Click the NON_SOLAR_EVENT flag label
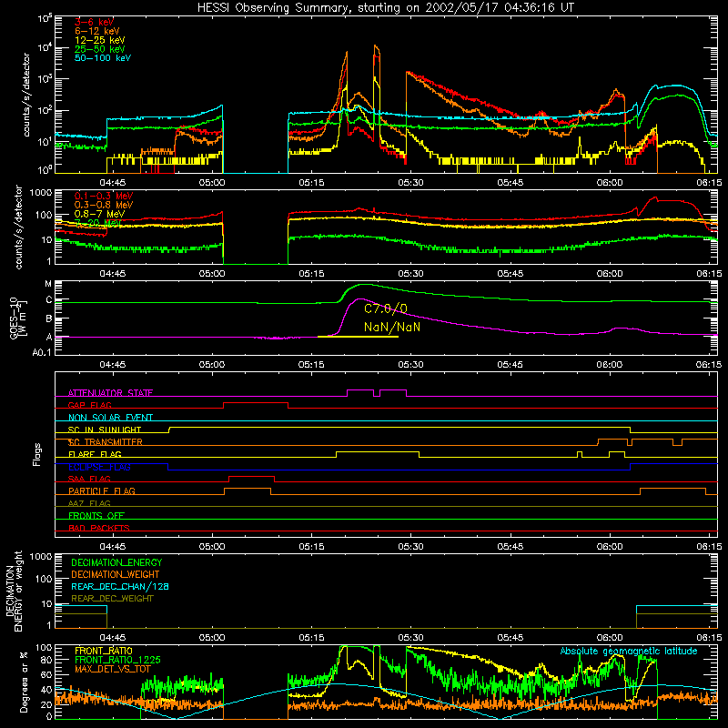The height and width of the screenshot is (728, 728). point(110,418)
